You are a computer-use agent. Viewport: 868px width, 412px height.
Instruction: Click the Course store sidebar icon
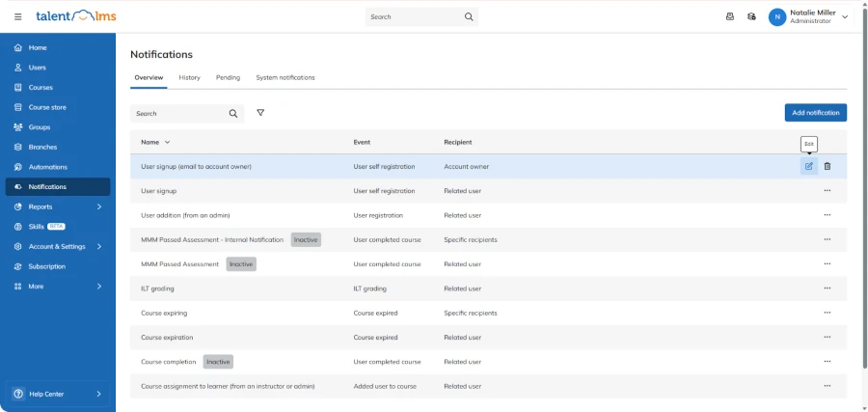pos(17,107)
